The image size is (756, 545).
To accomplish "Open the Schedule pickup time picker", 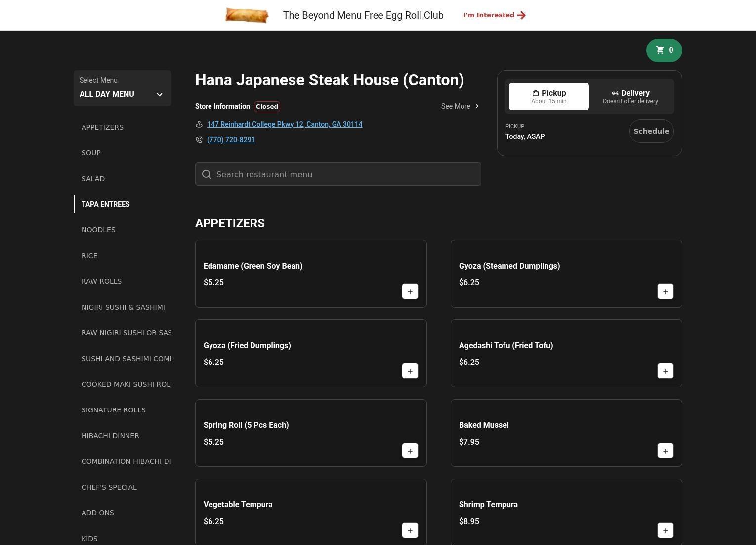I will 651,131.
